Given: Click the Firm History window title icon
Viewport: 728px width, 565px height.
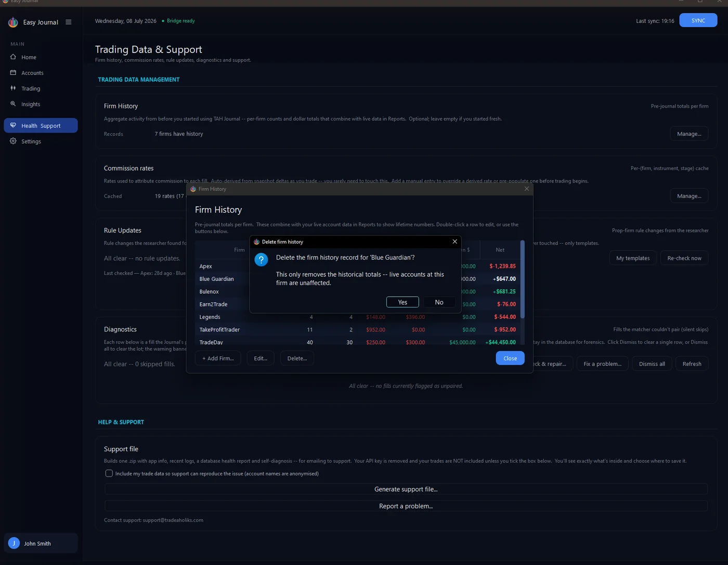Looking at the screenshot, I should 193,189.
